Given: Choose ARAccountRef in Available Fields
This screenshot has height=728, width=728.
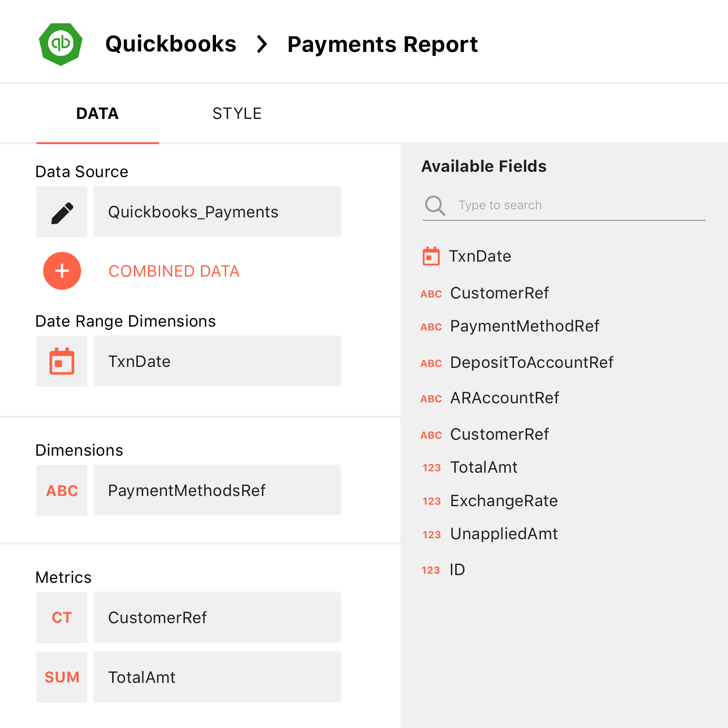Looking at the screenshot, I should (x=505, y=398).
